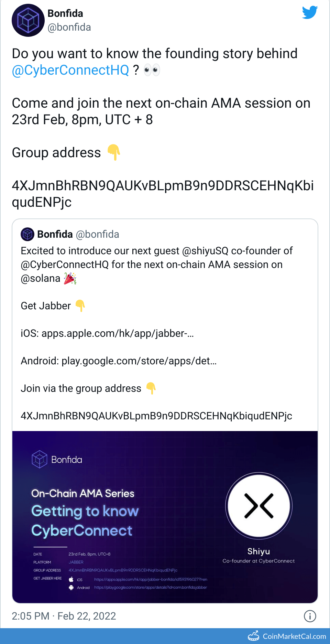330x644 pixels.
Task: Click the @shiyuSQ mention in quoted tweet
Action: pos(205,251)
